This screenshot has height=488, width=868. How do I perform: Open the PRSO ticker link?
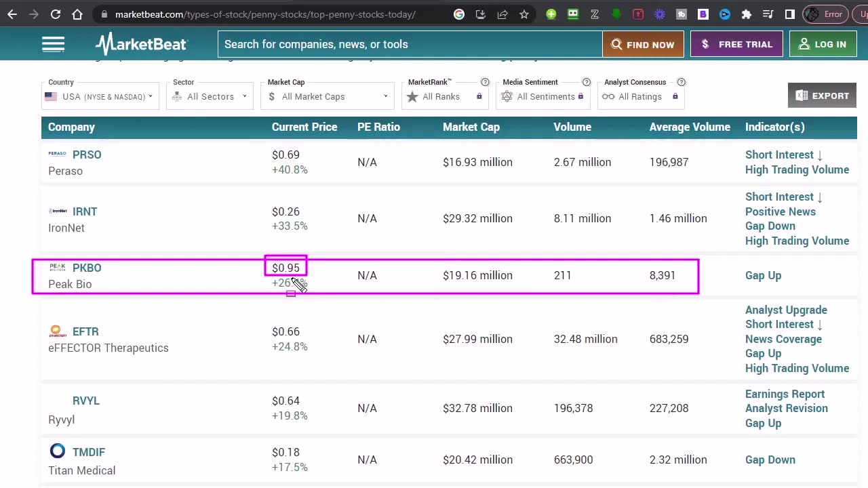(87, 155)
